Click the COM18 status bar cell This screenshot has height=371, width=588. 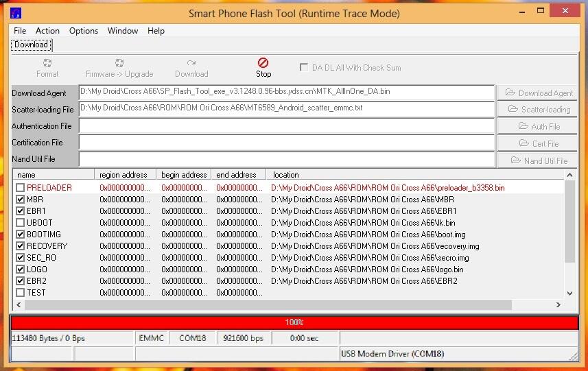[192, 338]
